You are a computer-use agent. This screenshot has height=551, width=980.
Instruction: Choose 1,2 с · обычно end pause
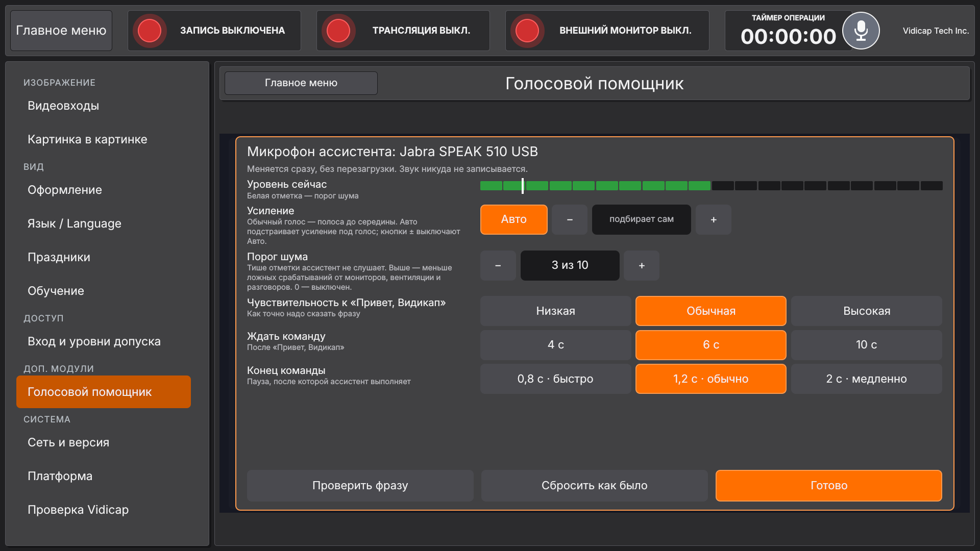click(x=711, y=379)
